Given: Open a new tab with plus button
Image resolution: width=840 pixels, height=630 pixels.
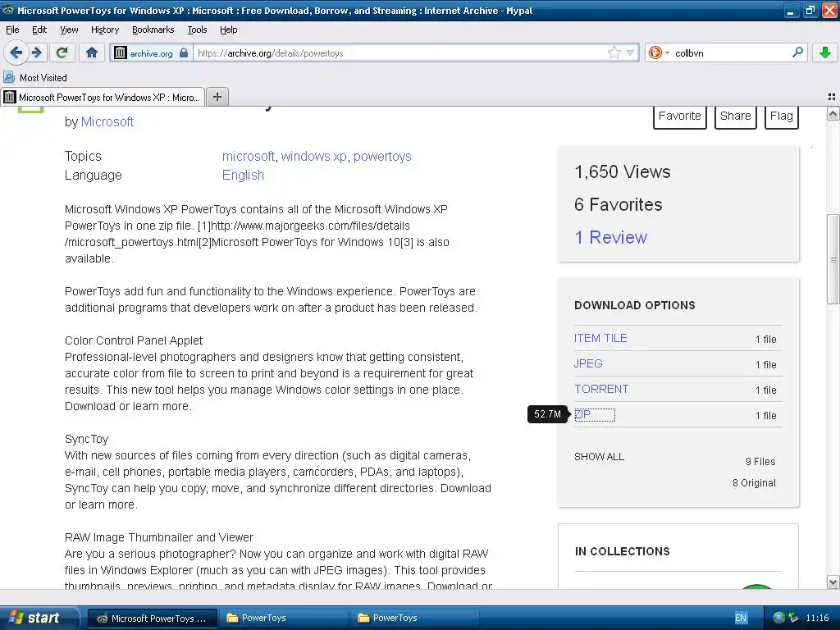Looking at the screenshot, I should point(217,97).
